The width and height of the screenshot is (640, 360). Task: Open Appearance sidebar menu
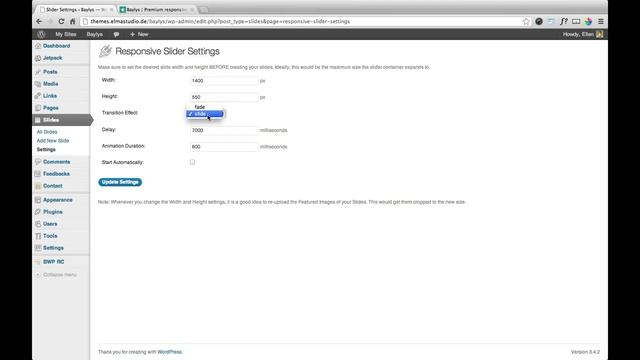pyautogui.click(x=58, y=200)
